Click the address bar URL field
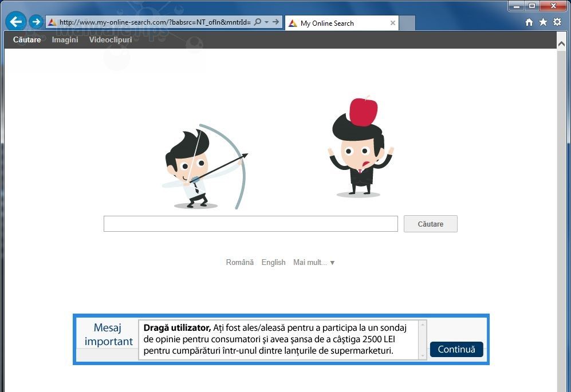The image size is (571, 392). click(x=155, y=22)
